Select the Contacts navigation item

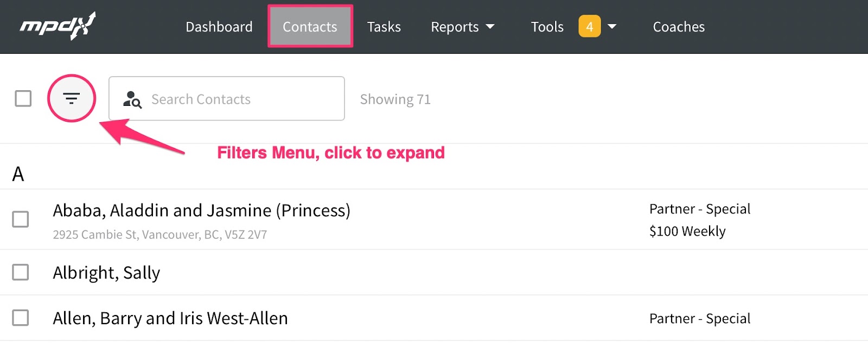click(310, 27)
